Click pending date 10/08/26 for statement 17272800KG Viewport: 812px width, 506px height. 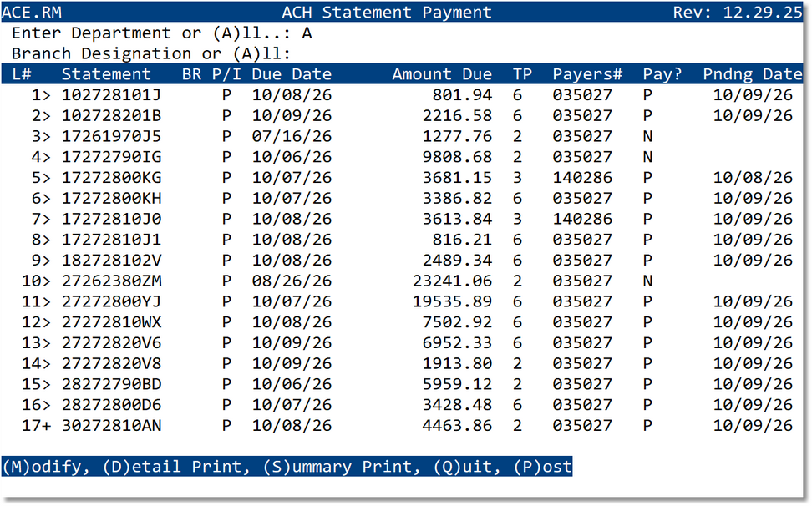(x=753, y=178)
